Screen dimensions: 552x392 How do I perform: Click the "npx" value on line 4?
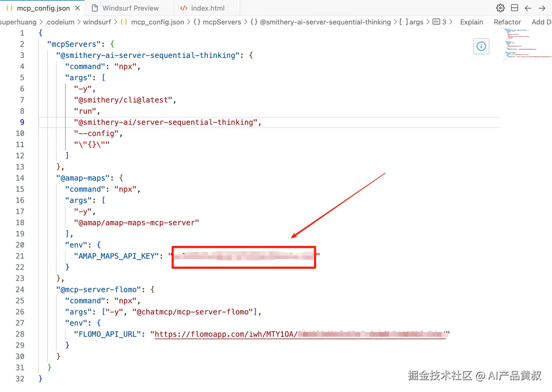coord(125,66)
